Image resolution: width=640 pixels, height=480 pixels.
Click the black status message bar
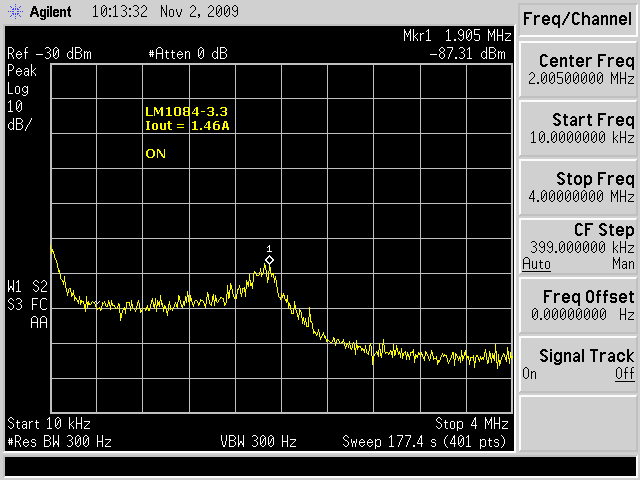pos(320,466)
